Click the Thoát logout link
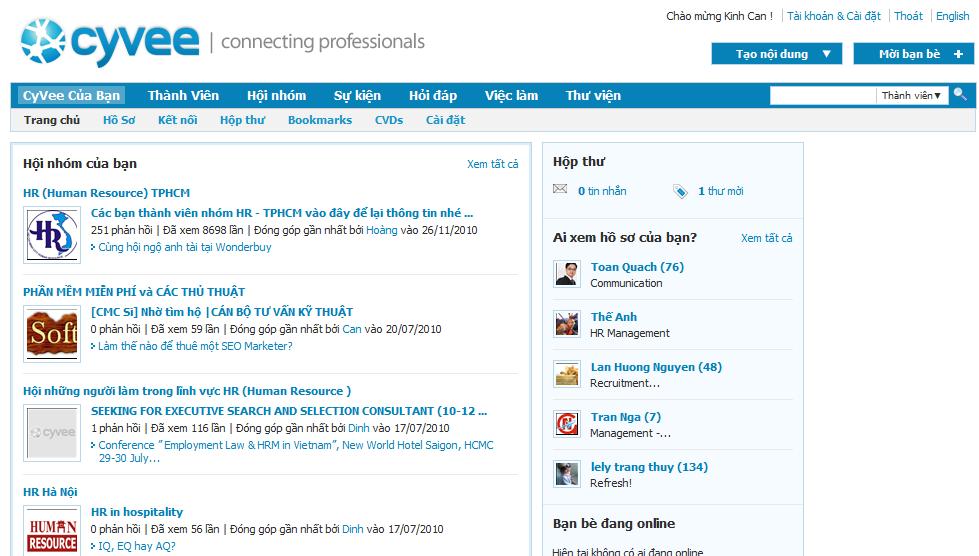The image size is (979, 556). 908,16
